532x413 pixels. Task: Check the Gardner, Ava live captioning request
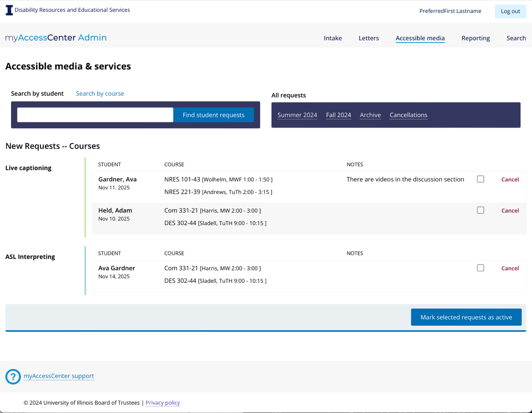pos(480,179)
